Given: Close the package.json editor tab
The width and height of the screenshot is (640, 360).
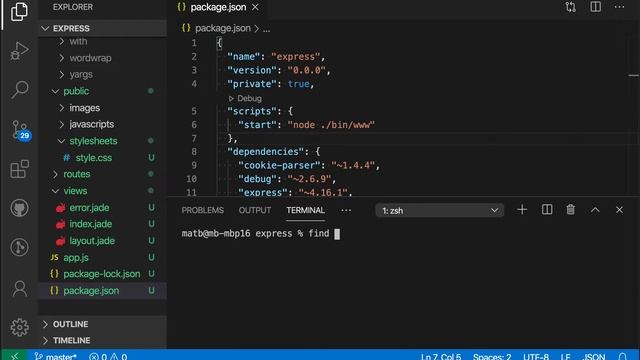Looking at the screenshot, I should [x=255, y=7].
